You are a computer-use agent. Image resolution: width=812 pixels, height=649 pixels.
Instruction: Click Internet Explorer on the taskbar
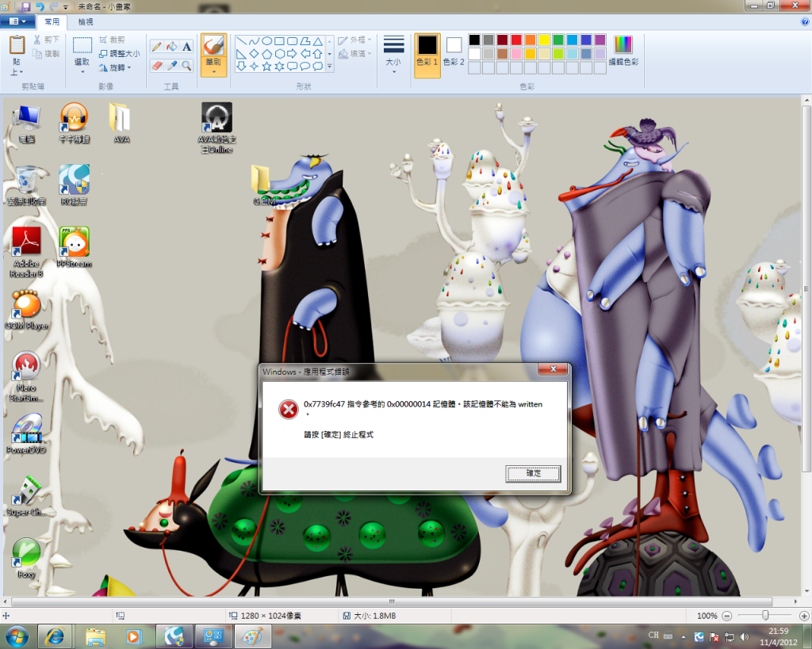click(x=56, y=636)
